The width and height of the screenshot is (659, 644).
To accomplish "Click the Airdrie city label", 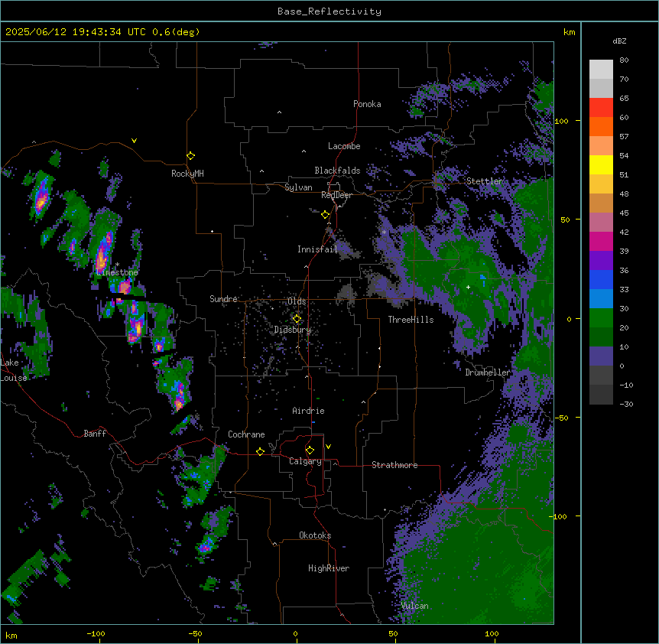I will [x=308, y=411].
